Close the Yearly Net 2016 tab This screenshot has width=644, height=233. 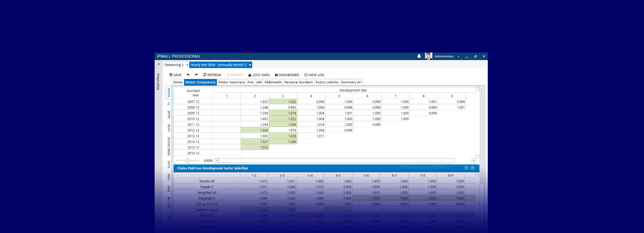click(x=250, y=65)
